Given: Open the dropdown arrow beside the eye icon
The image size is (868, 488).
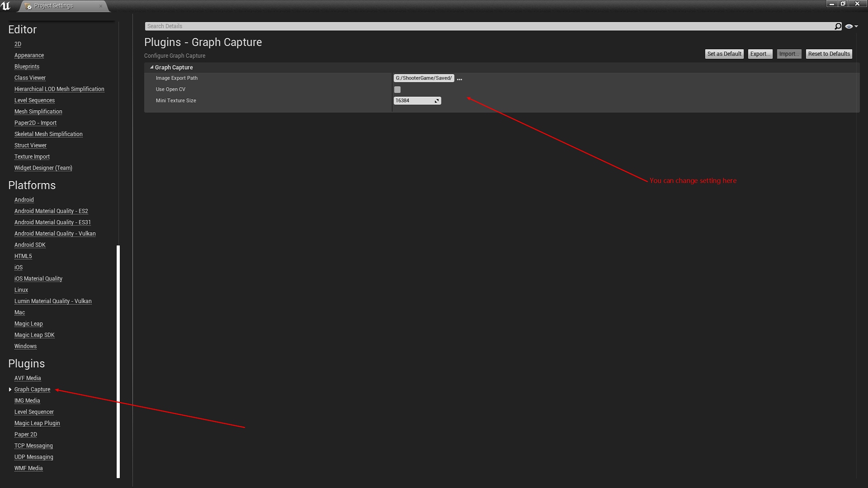Looking at the screenshot, I should pos(857,26).
